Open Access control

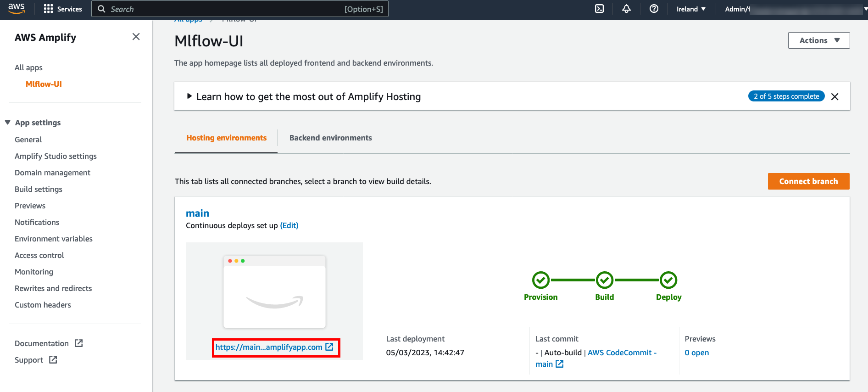[x=39, y=255]
